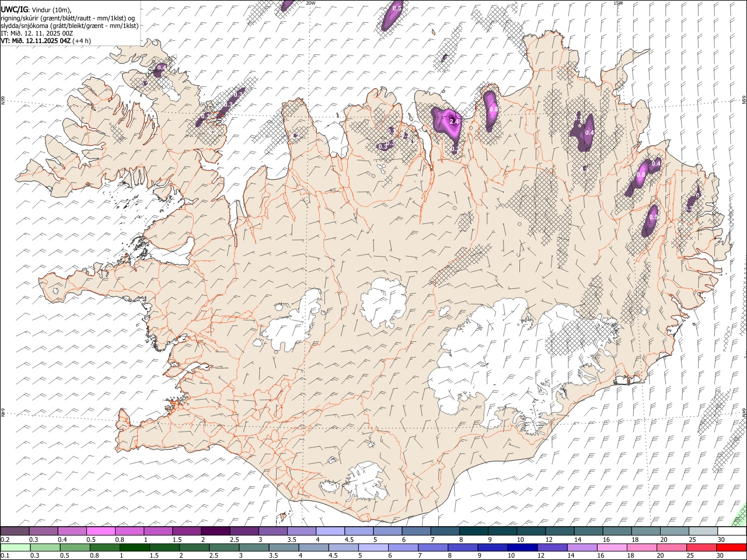
Task: Click the 0.3 swatch in the purple snow legend
Action: tap(43, 531)
